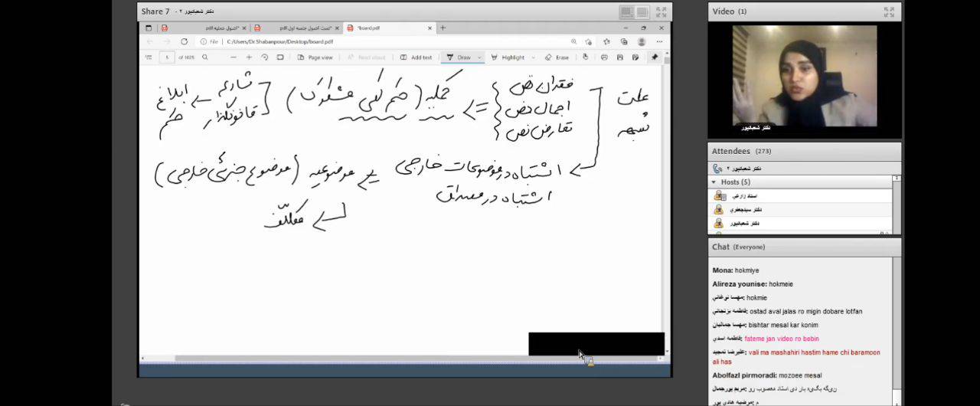Open the PDF table of contents icon
The height and width of the screenshot is (406, 980).
[x=147, y=57]
